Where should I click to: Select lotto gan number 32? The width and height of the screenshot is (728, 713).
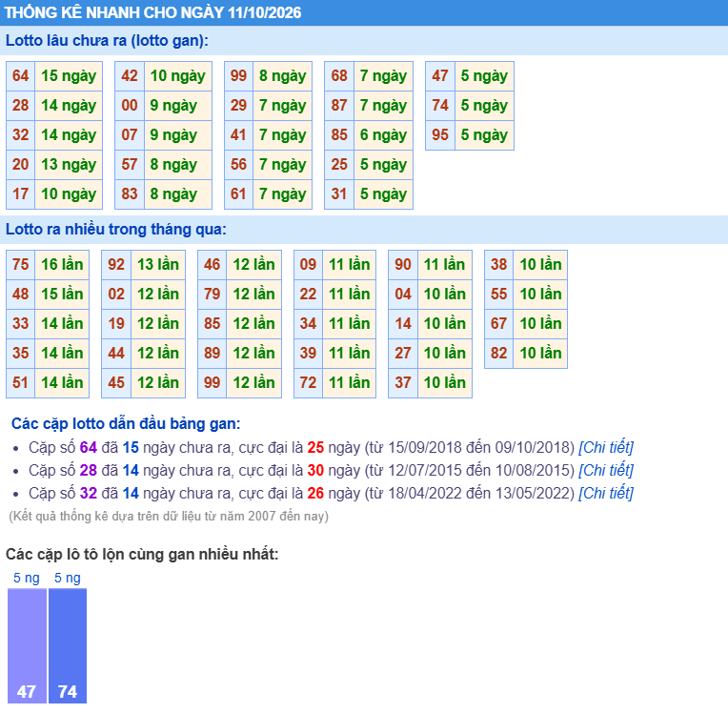click(x=20, y=135)
